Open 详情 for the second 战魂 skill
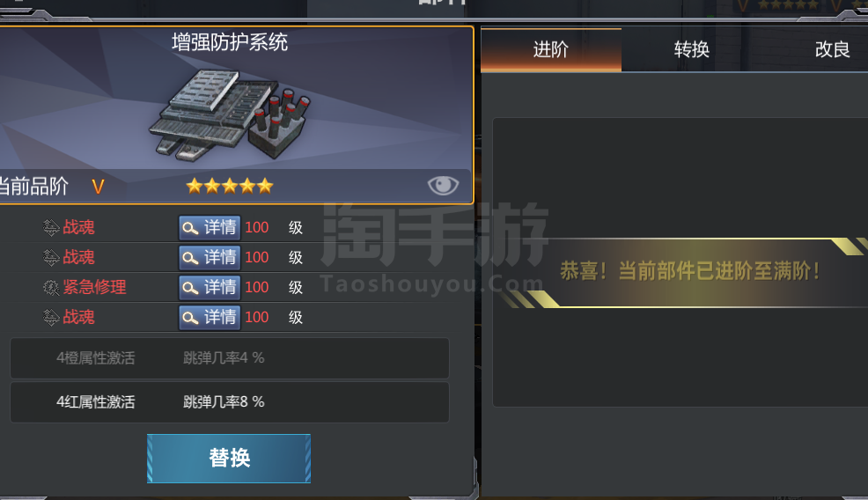 coord(210,257)
